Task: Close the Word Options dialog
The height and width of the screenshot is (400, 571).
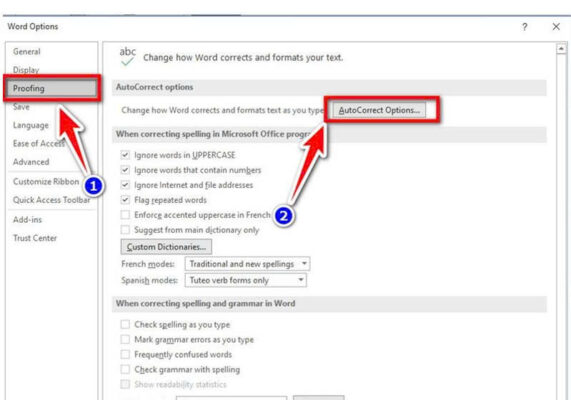Action: point(556,27)
